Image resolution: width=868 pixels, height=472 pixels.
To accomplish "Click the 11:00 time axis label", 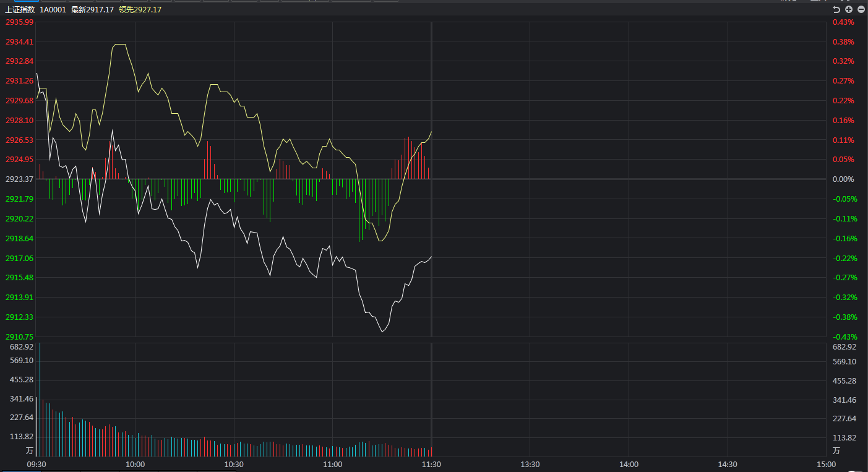I will [x=332, y=464].
